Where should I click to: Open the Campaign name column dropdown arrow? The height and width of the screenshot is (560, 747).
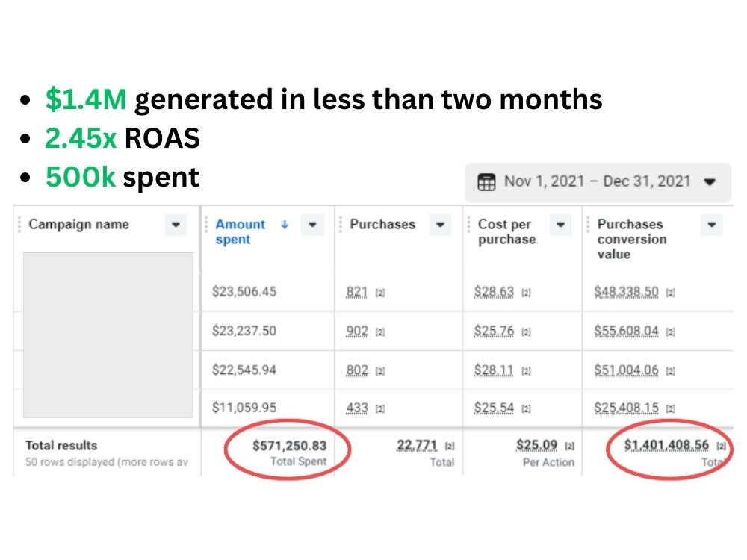coord(176,225)
